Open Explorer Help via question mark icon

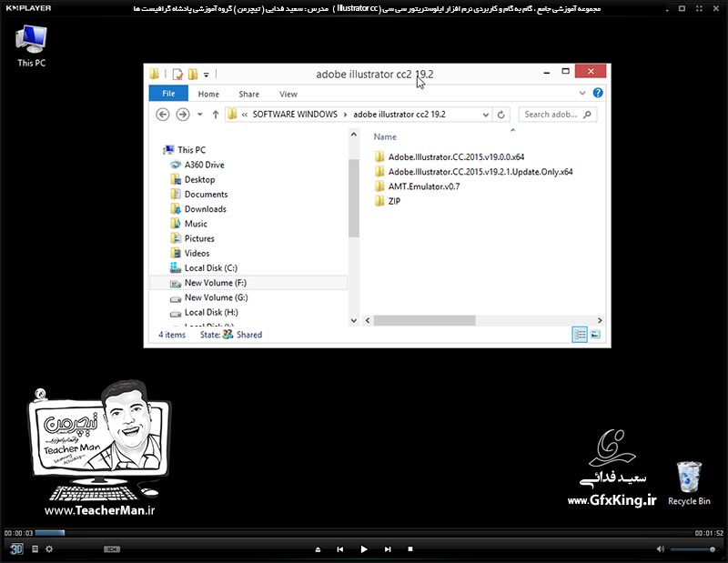click(x=598, y=93)
